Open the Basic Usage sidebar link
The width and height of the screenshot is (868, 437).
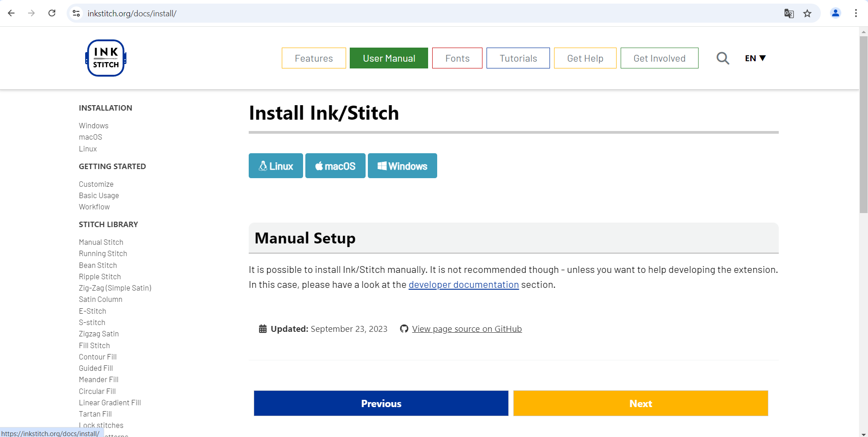pyautogui.click(x=99, y=195)
